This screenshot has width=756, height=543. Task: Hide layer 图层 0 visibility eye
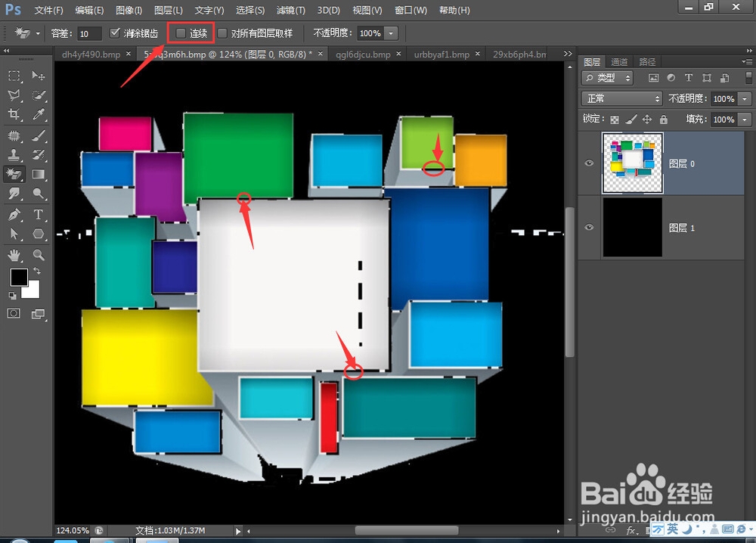pos(589,163)
